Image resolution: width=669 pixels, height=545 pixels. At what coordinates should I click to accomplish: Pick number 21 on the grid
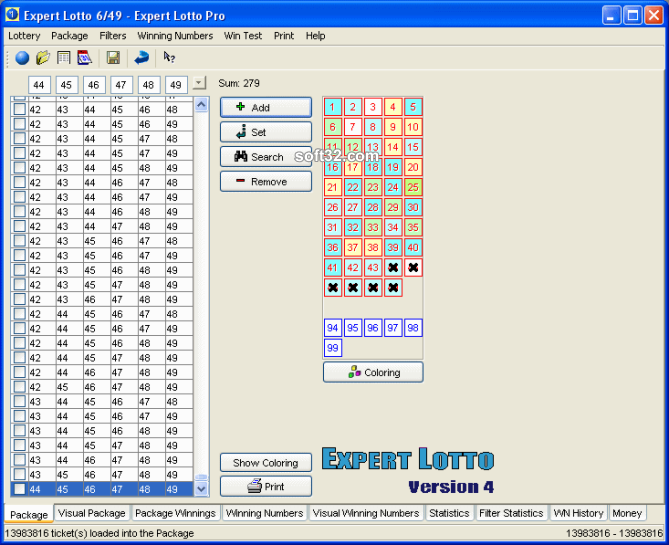[x=332, y=187]
